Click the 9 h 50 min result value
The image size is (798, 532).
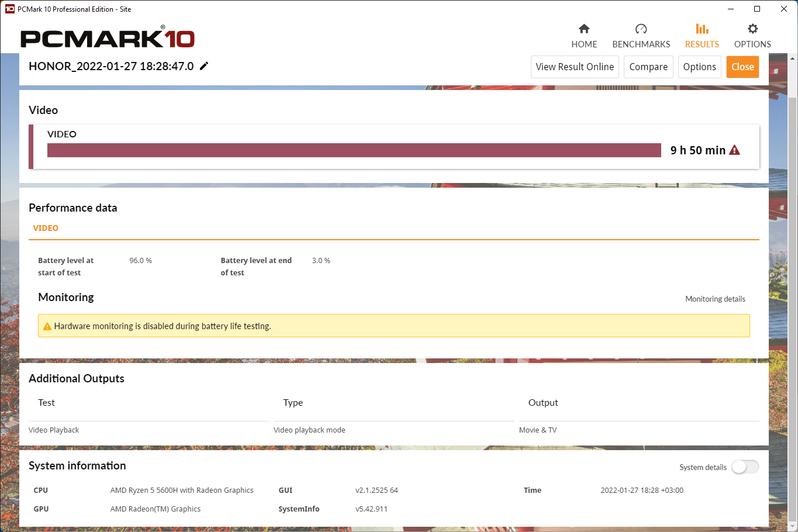point(698,150)
